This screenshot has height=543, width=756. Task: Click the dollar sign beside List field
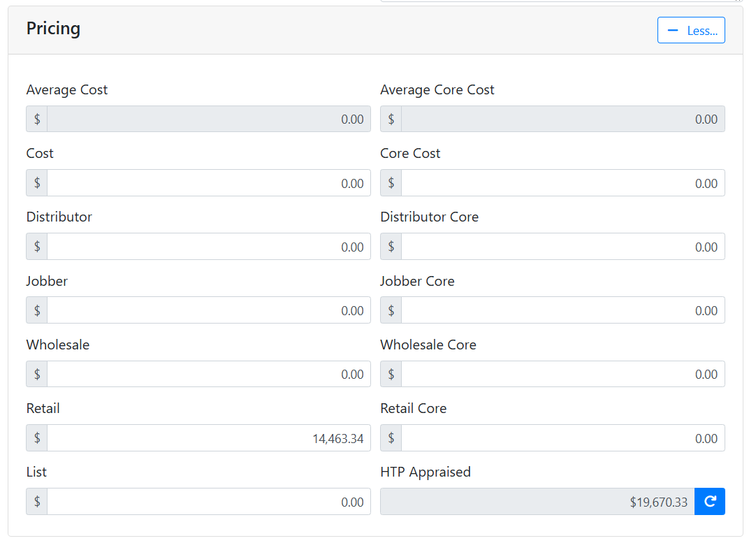click(x=37, y=502)
